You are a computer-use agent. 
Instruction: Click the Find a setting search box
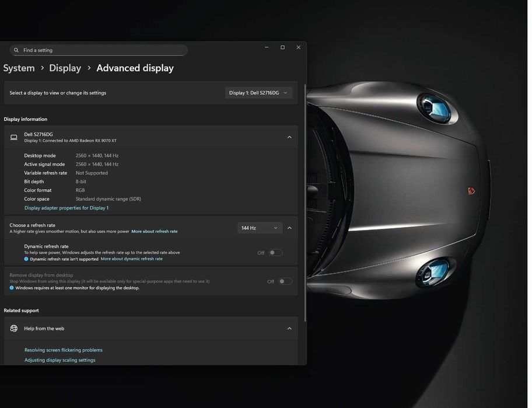99,50
